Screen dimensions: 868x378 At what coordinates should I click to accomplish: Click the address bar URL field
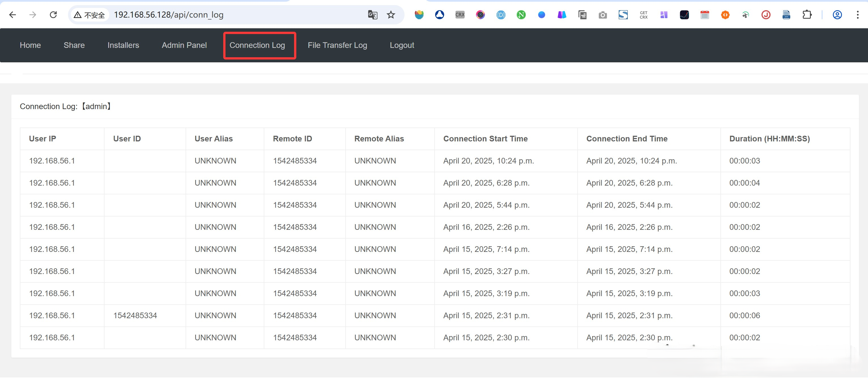click(x=236, y=15)
